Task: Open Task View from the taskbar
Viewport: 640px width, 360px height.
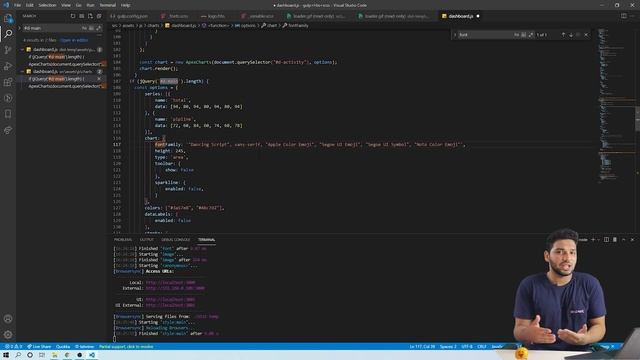Action: click(42, 355)
